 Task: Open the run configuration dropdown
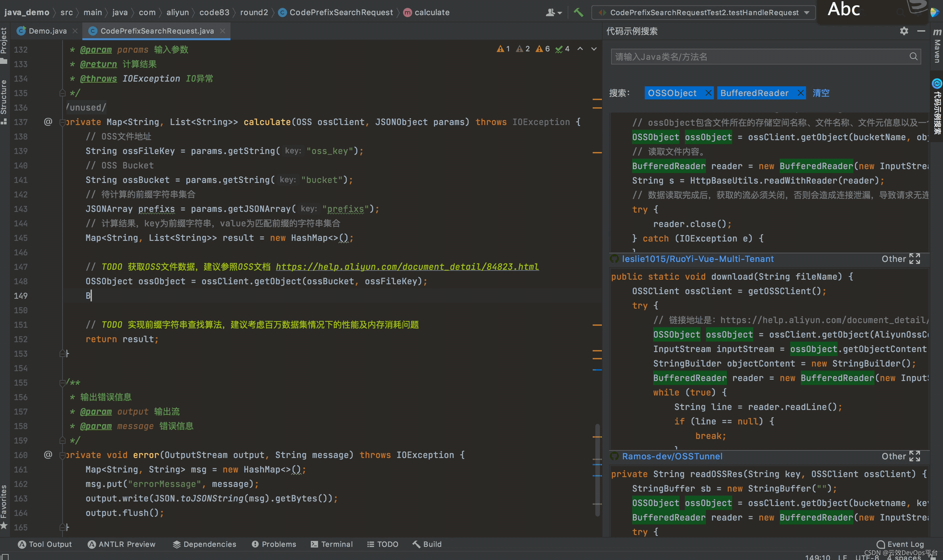[704, 13]
